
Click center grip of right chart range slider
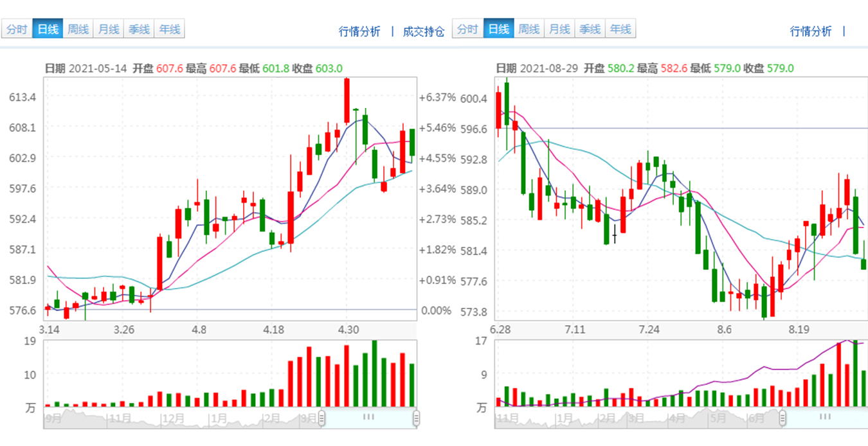[x=826, y=417]
